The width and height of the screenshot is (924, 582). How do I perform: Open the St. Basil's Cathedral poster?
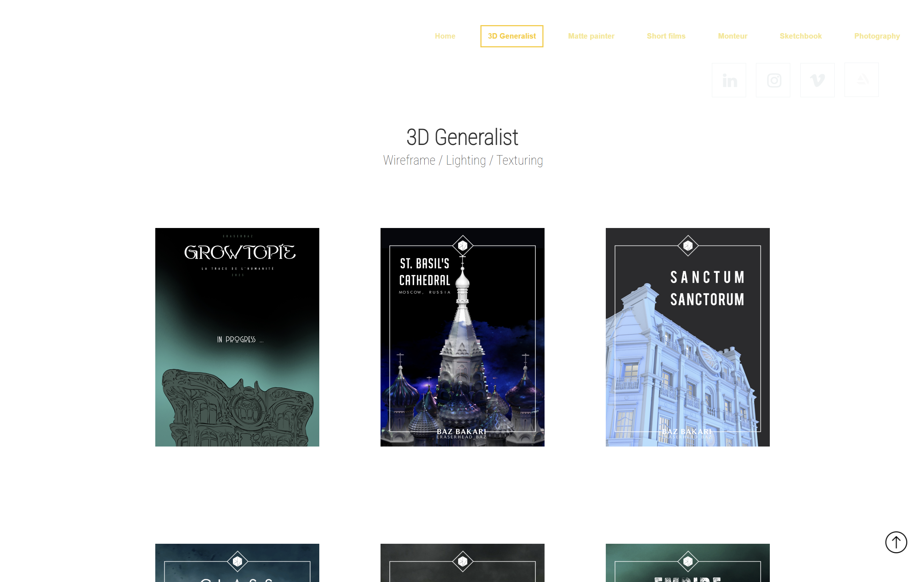[x=463, y=337]
